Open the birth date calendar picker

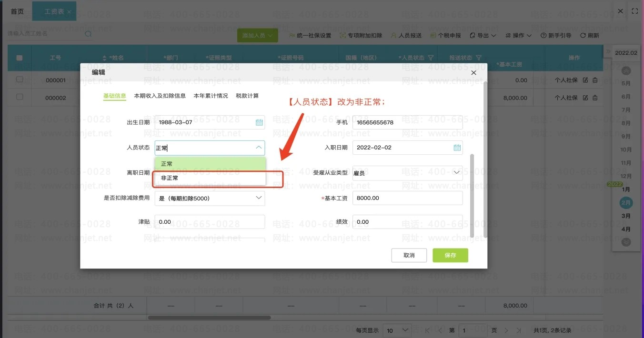[x=259, y=122]
